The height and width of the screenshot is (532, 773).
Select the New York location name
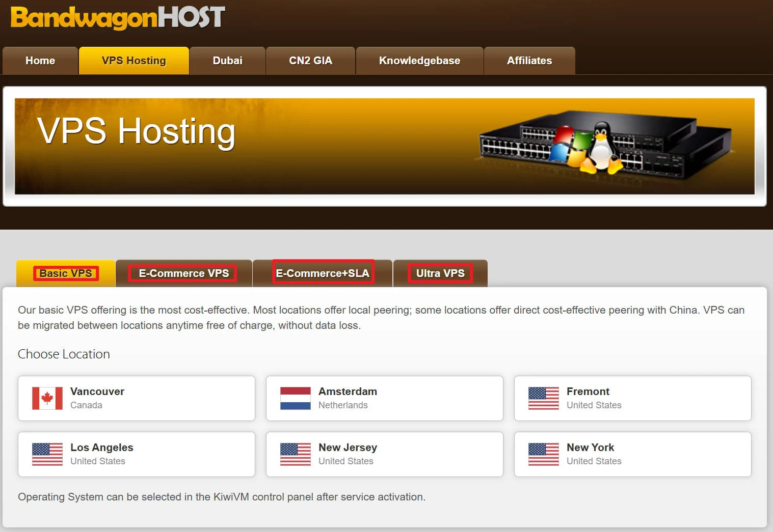coord(590,447)
